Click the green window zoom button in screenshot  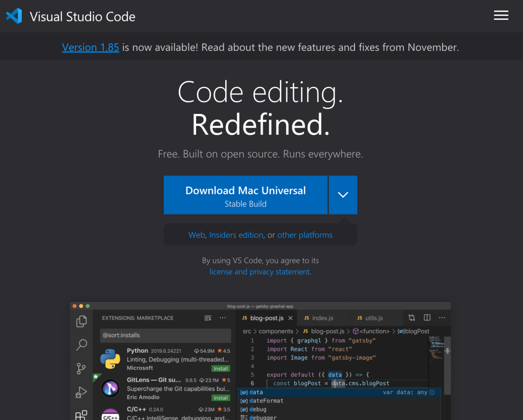(88, 306)
